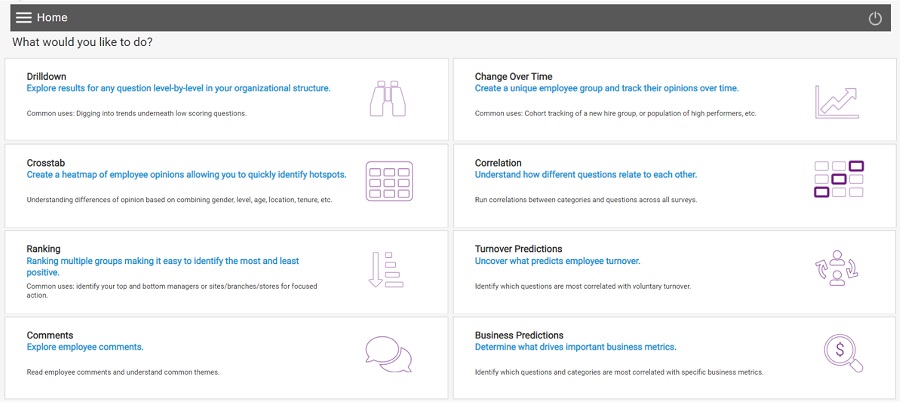
Task: Click the Drilldown binoculars icon
Action: [387, 98]
